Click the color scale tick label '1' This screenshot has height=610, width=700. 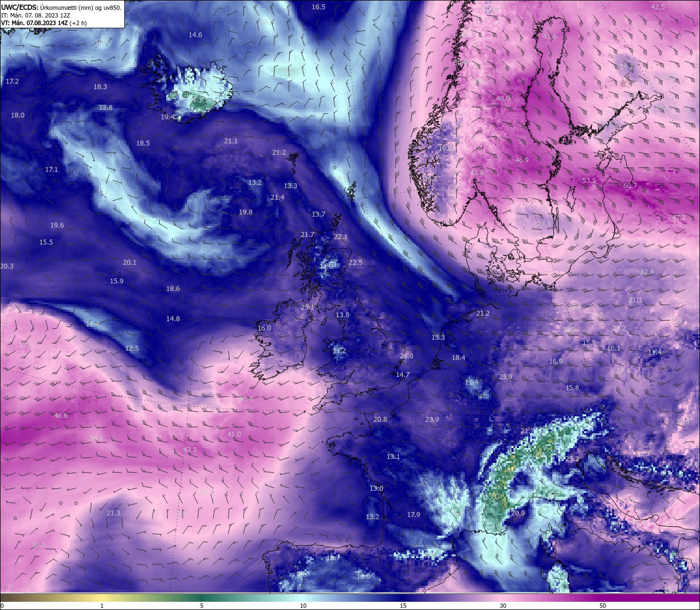click(102, 606)
